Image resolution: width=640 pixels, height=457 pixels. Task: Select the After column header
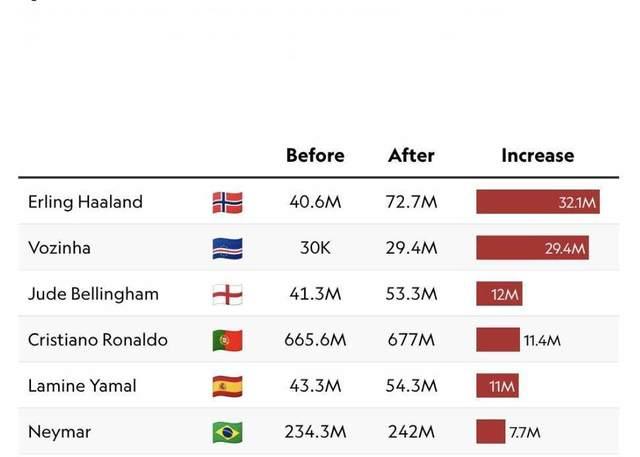411,155
